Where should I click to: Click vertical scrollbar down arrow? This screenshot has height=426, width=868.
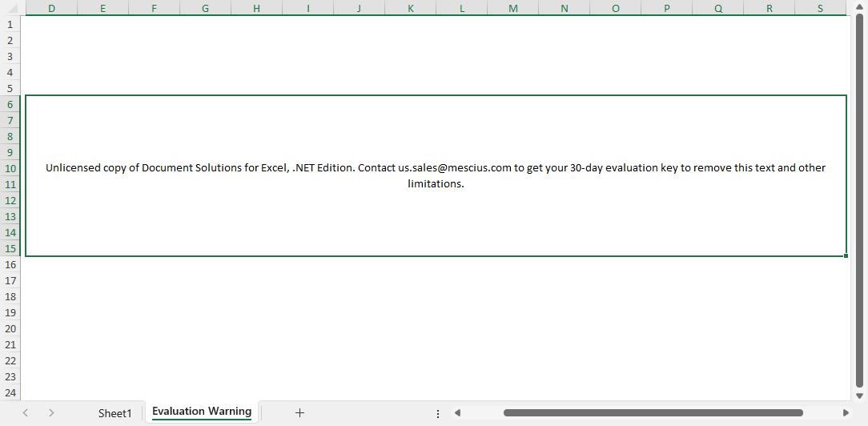[860, 396]
